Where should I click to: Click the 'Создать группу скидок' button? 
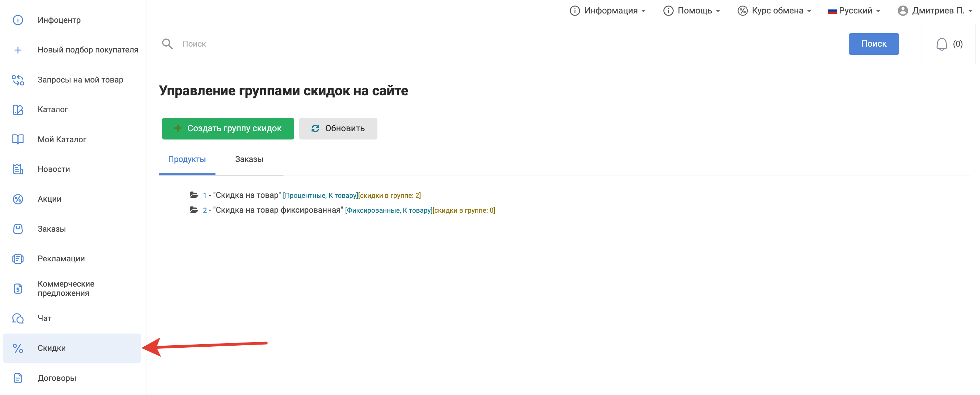228,129
